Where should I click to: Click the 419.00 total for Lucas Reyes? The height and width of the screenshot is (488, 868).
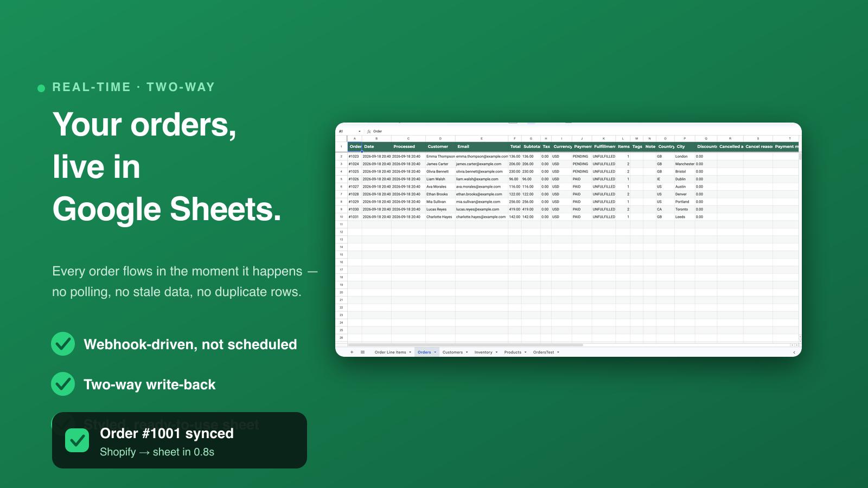[x=514, y=209]
